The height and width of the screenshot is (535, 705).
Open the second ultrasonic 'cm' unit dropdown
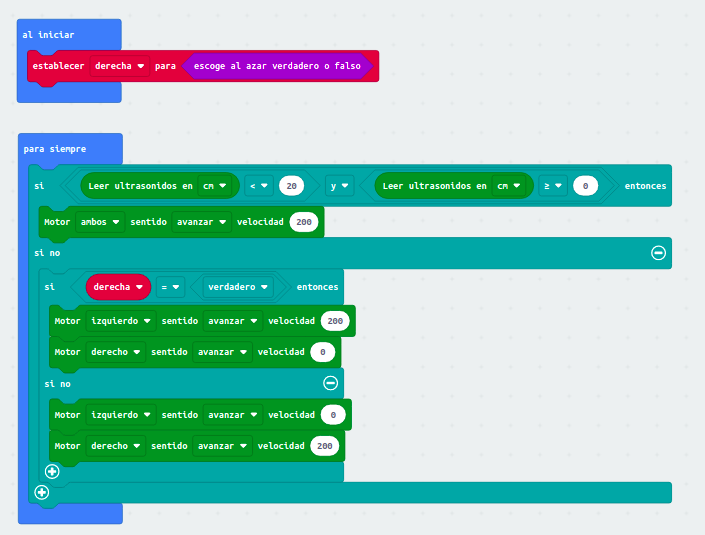coord(509,186)
